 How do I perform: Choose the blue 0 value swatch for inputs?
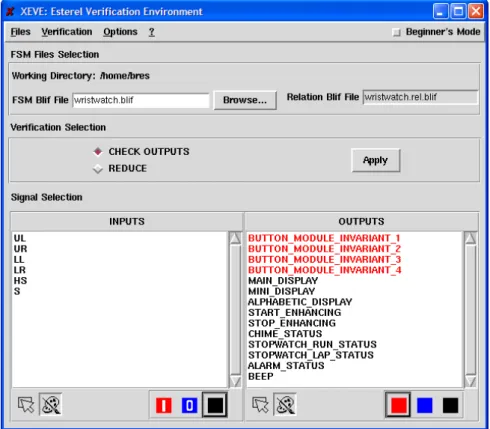click(x=189, y=406)
